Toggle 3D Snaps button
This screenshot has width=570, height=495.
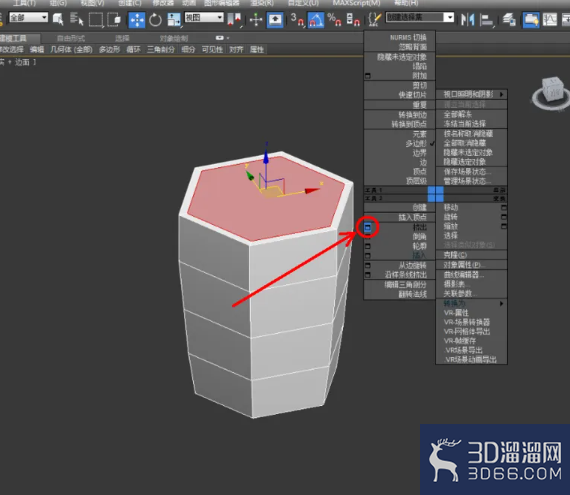(x=297, y=20)
